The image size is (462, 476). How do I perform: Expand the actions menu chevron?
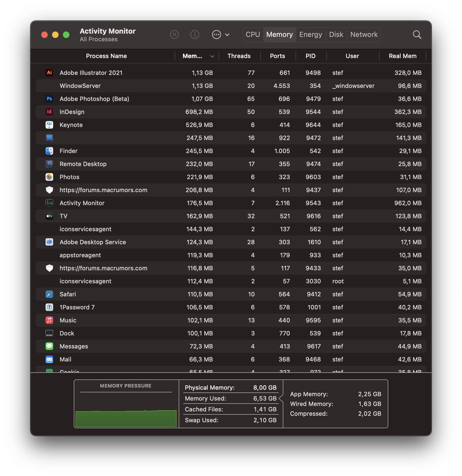pyautogui.click(x=227, y=35)
